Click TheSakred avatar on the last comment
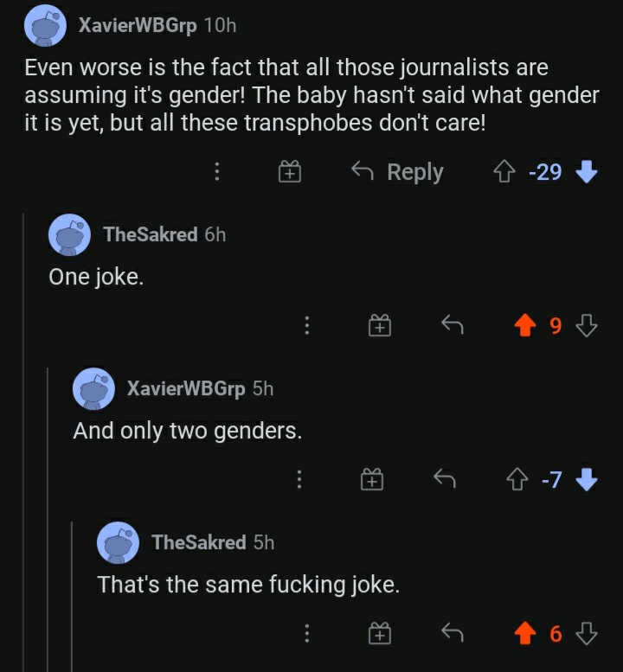This screenshot has height=672, width=623. pyautogui.click(x=119, y=543)
